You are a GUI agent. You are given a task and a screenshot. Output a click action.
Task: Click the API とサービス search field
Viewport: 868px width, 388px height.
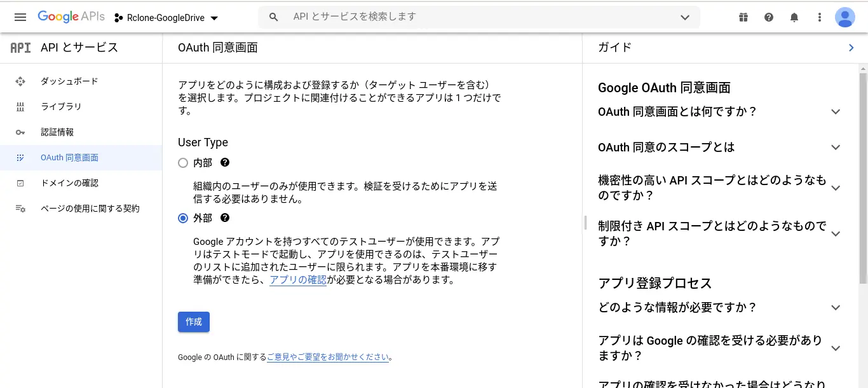pyautogui.click(x=479, y=17)
